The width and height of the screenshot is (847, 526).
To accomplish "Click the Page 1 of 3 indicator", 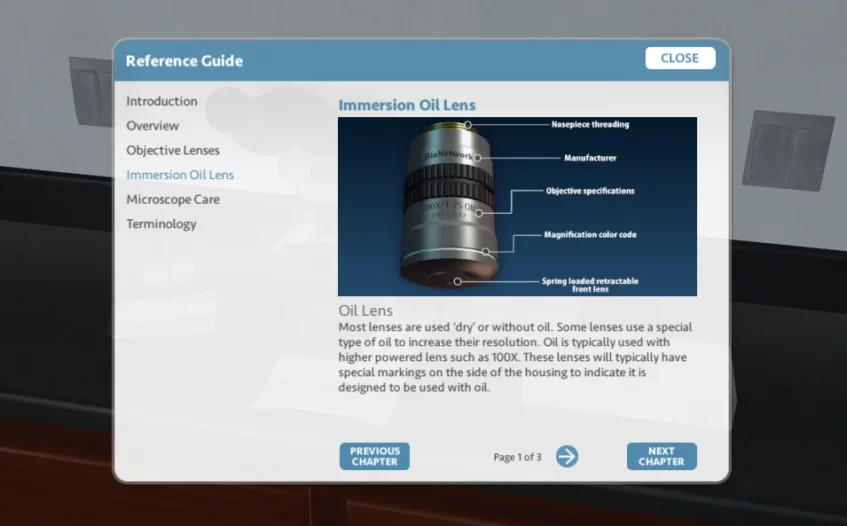I will pyautogui.click(x=517, y=457).
